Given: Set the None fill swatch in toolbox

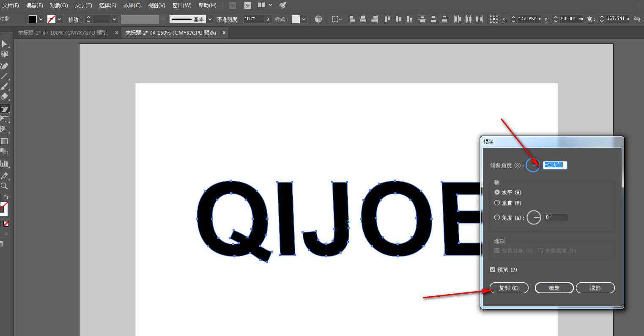Looking at the screenshot, I should click(6, 224).
